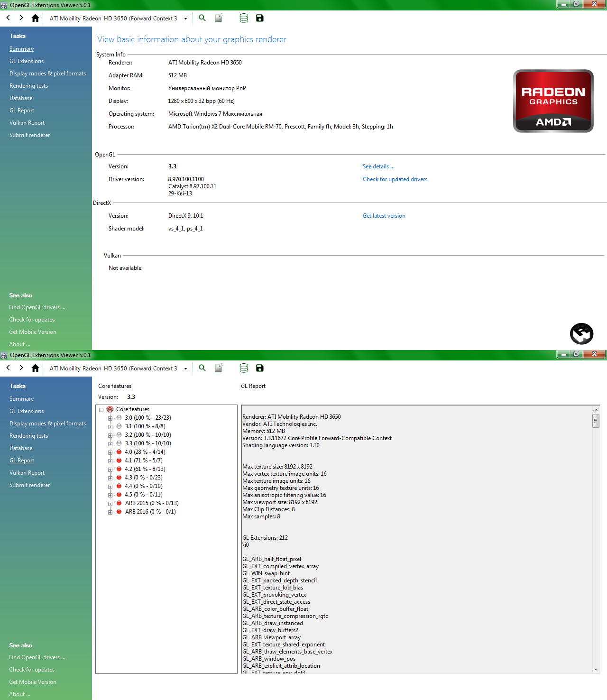Click the Radeon Graphics AMD logo
The image size is (607, 700).
tap(553, 101)
